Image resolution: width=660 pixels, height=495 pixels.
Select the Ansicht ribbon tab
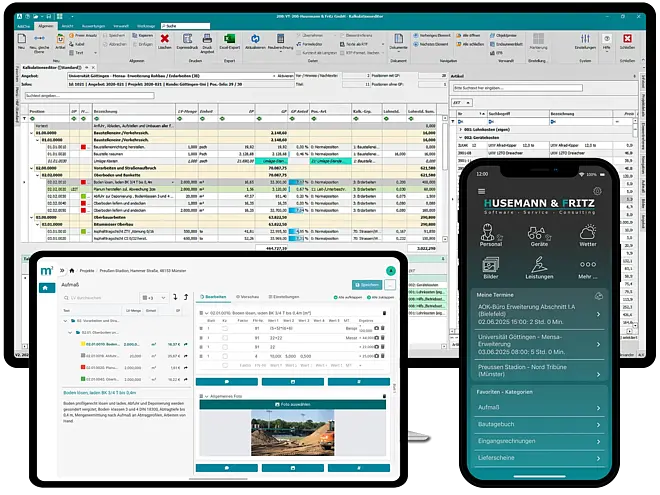click(67, 26)
